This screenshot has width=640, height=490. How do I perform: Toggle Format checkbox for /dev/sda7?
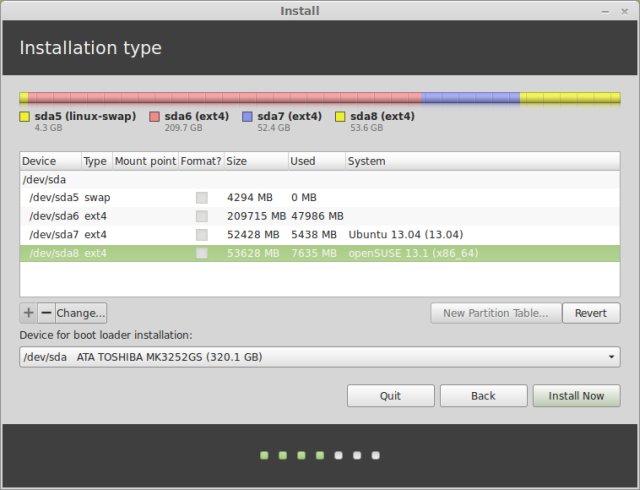[x=202, y=235]
